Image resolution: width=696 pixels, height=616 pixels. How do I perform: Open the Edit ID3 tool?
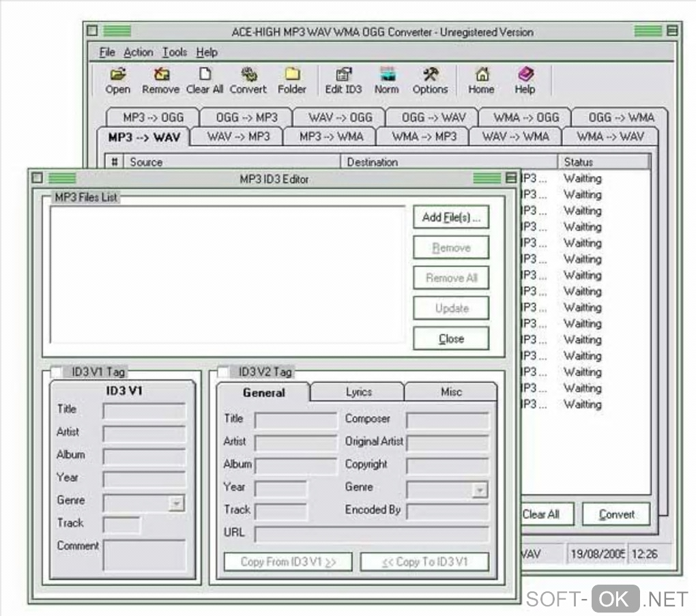[x=343, y=80]
